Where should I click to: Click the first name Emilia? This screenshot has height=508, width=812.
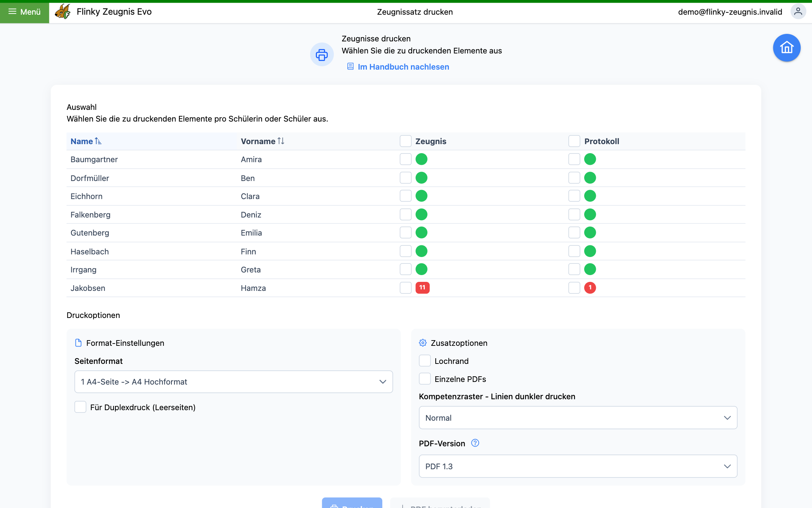[251, 233]
